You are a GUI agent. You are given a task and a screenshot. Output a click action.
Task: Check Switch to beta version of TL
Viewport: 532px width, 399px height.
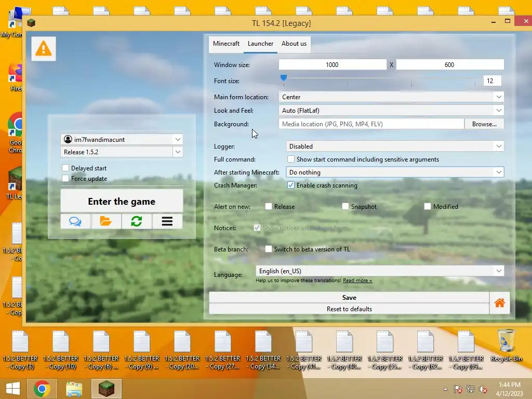pos(269,249)
